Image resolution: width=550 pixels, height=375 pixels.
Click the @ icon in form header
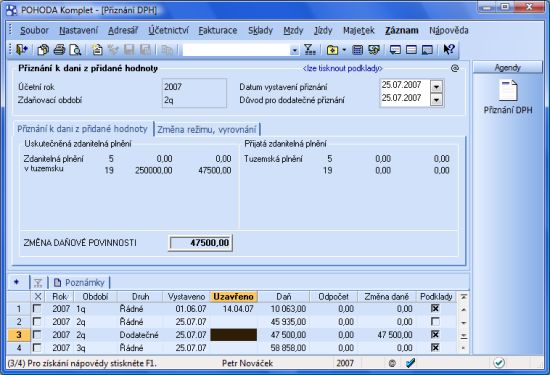click(455, 68)
